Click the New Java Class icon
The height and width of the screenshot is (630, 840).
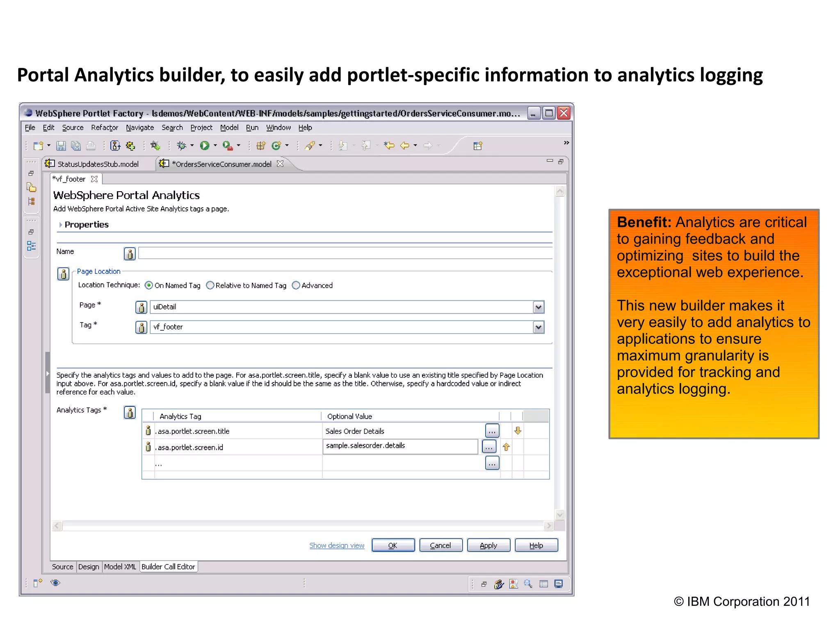pos(276,146)
